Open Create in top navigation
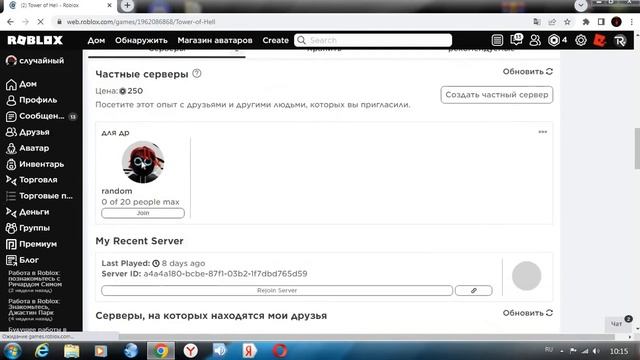Viewport: 640px width, 360px height. tap(276, 40)
